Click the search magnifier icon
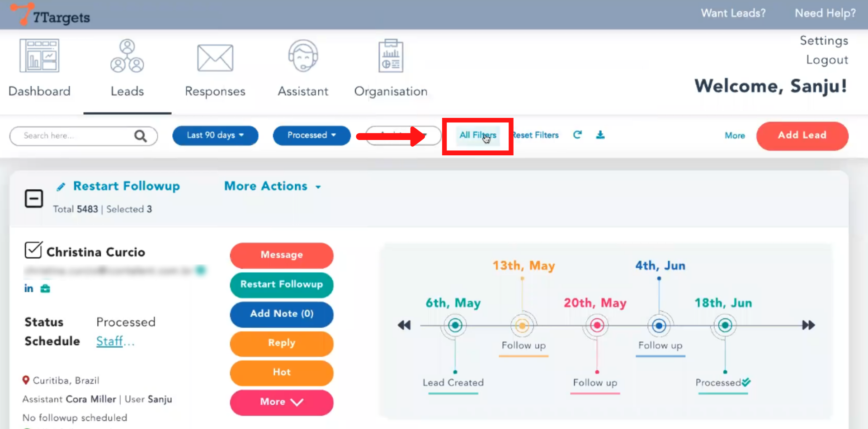Viewport: 868px width, 429px height. point(141,136)
